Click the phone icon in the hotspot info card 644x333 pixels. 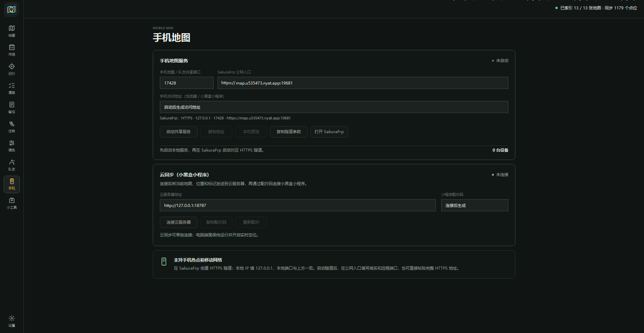click(x=164, y=262)
